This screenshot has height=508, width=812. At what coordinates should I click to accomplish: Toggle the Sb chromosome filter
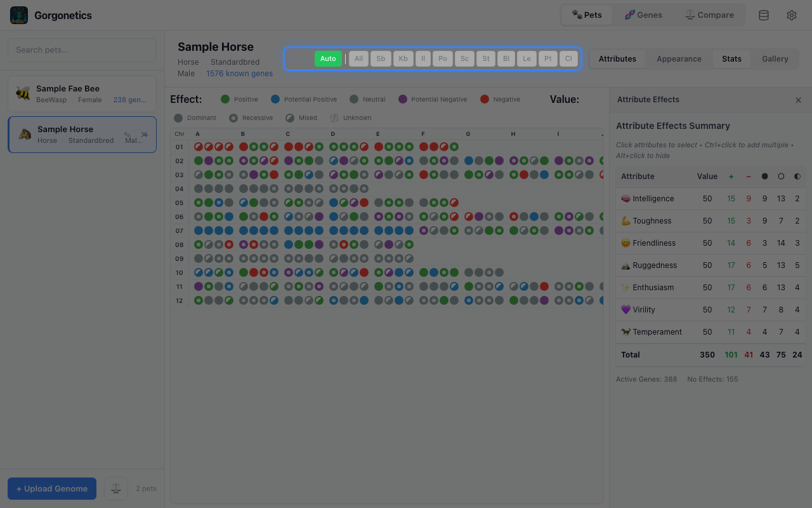tap(381, 58)
